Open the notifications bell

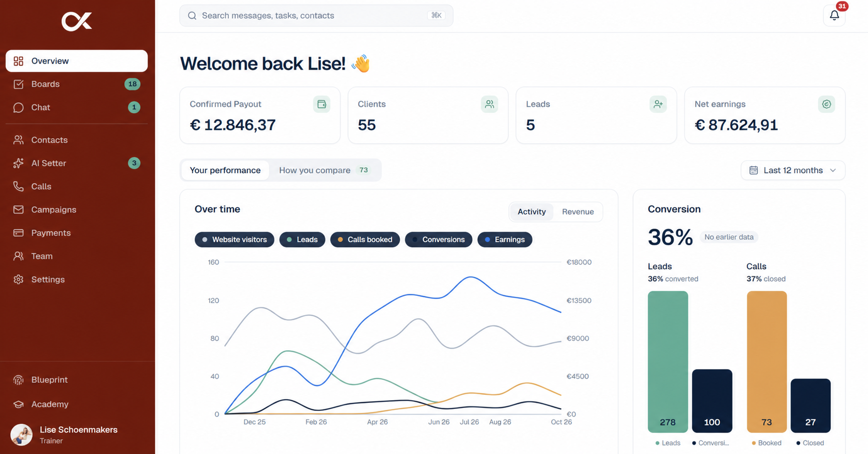pyautogui.click(x=834, y=16)
